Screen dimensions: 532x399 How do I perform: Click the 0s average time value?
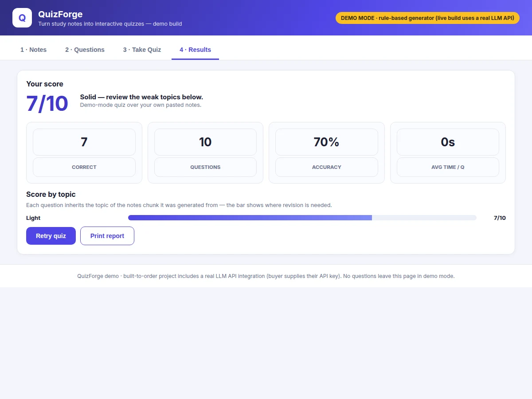tap(448, 142)
